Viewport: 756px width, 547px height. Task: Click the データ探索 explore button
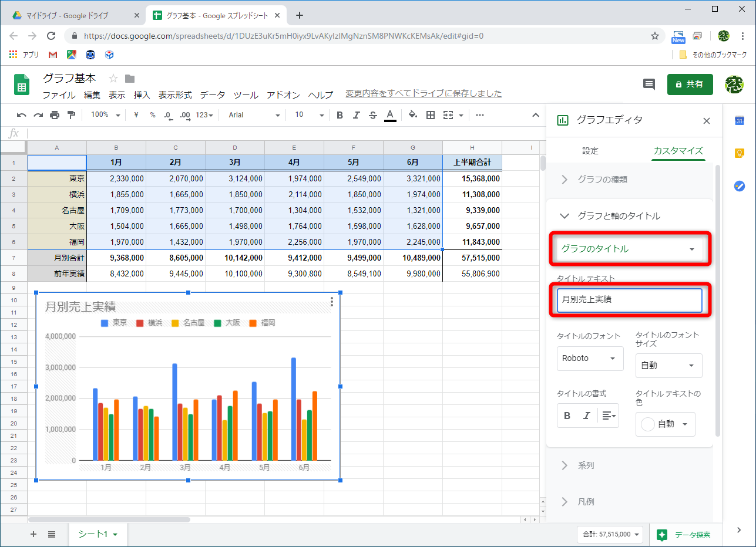(x=685, y=535)
